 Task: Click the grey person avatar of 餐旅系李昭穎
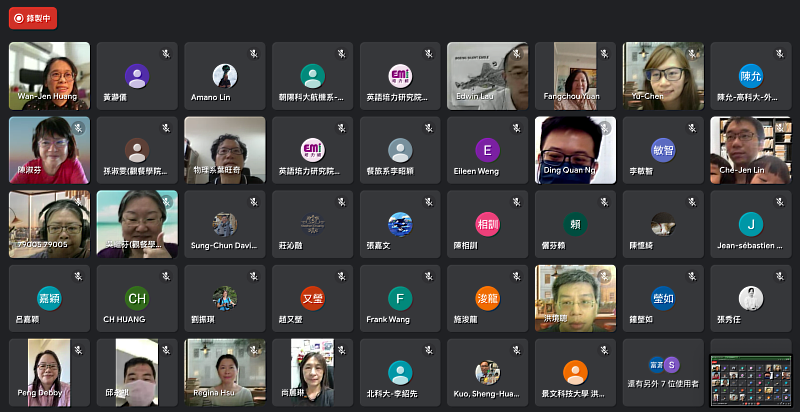[400, 150]
